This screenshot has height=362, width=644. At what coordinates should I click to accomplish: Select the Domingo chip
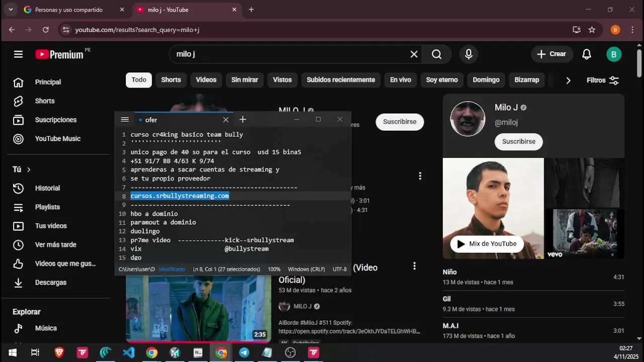486,80
